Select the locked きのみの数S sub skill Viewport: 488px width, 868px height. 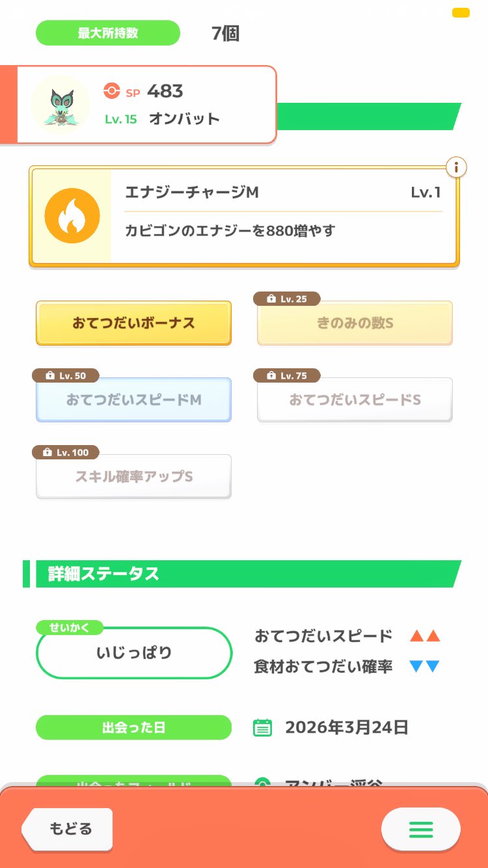point(355,323)
